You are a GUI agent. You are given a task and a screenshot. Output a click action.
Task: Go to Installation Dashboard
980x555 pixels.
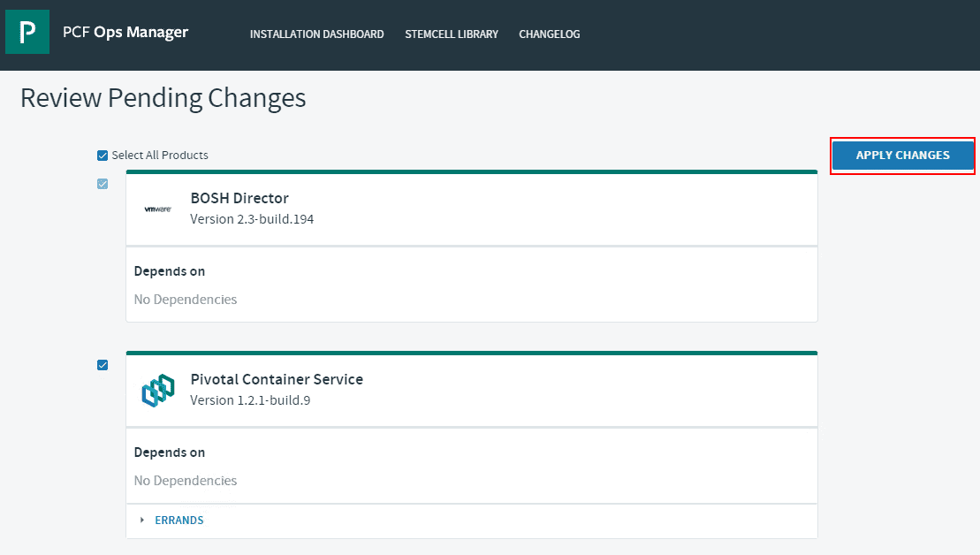[x=316, y=34]
